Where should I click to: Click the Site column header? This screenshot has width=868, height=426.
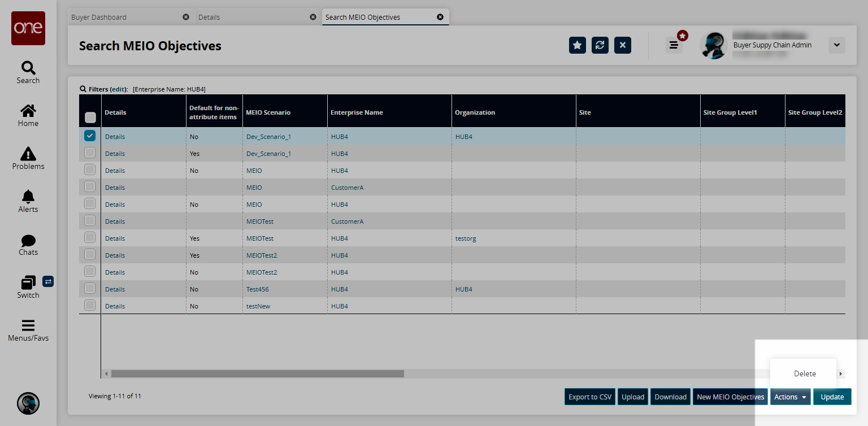pyautogui.click(x=638, y=112)
